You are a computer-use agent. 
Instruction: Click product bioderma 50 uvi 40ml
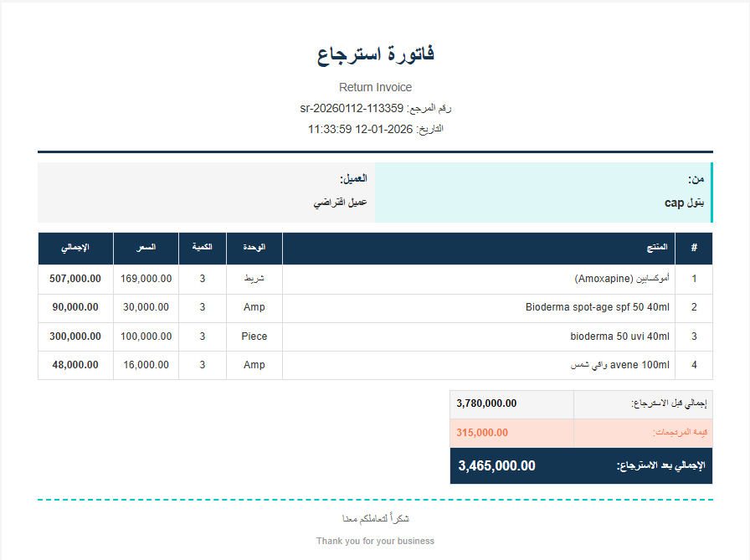click(620, 337)
